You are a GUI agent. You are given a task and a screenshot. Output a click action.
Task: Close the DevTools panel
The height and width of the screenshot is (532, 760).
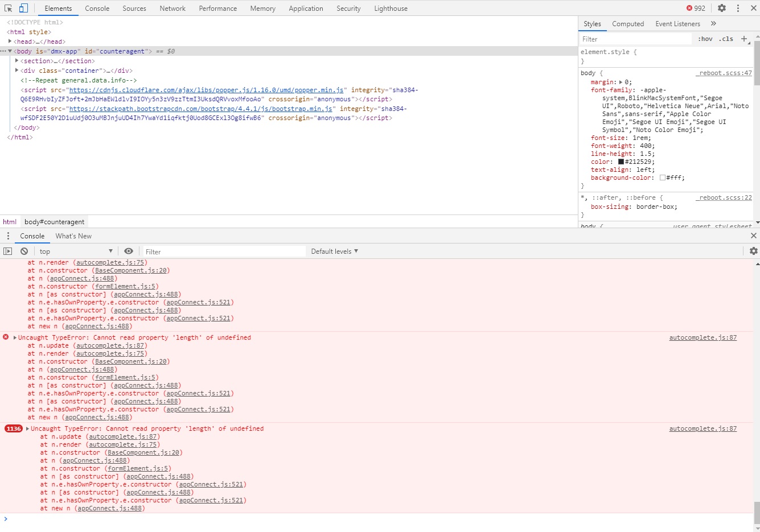click(x=753, y=8)
